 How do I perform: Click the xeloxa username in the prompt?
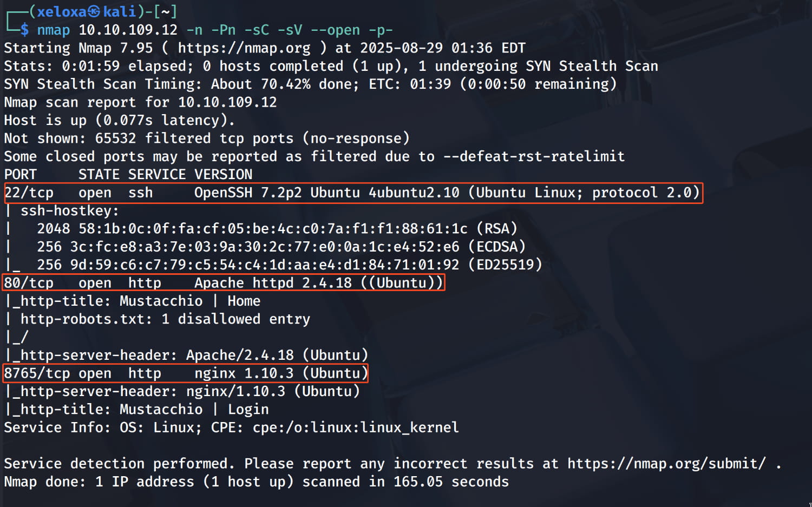[x=62, y=12]
